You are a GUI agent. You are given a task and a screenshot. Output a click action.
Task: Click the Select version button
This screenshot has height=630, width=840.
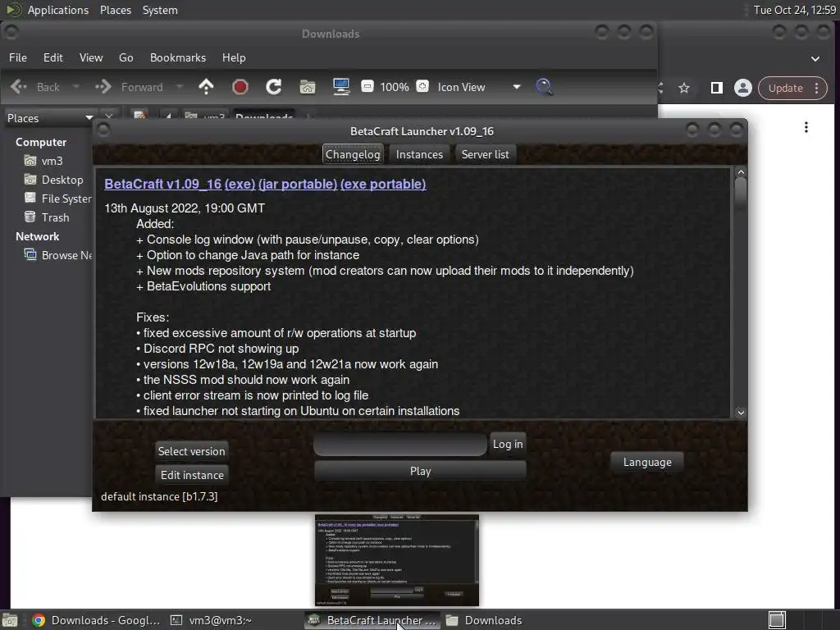[192, 451]
